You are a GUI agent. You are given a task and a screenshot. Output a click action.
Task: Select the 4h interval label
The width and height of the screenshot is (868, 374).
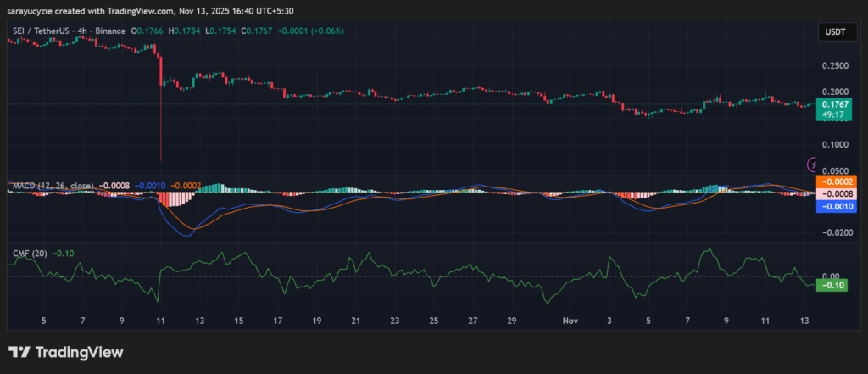click(90, 31)
